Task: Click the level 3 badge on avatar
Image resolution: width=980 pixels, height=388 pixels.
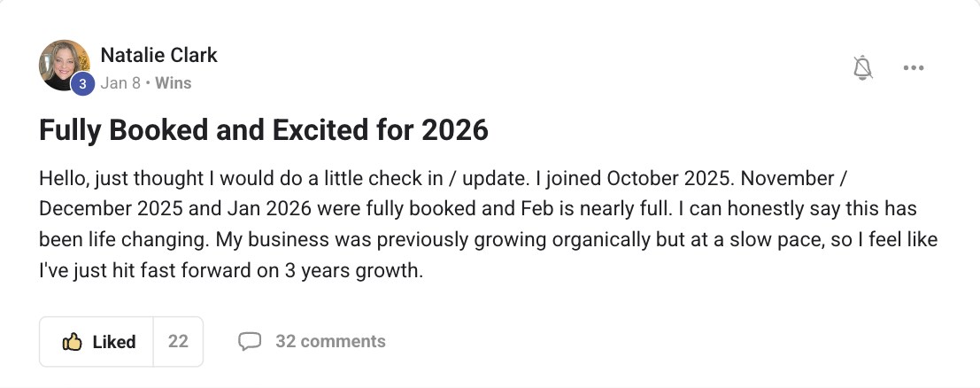Action: (81, 83)
